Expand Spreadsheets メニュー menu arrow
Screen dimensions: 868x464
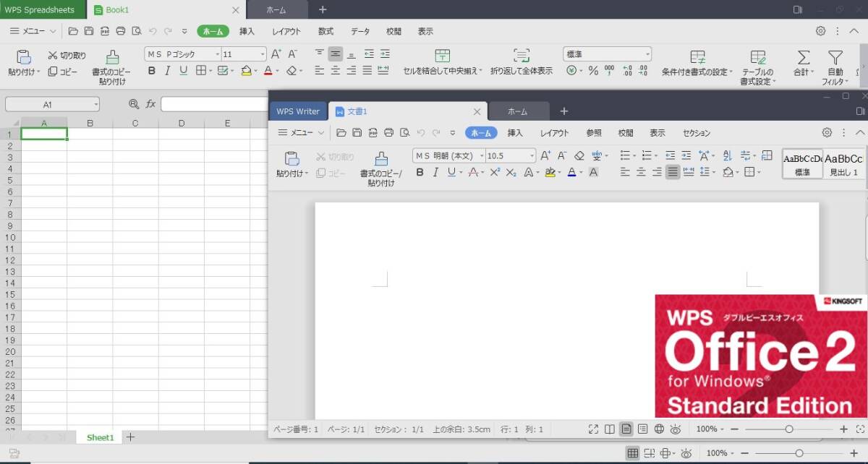pos(53,31)
